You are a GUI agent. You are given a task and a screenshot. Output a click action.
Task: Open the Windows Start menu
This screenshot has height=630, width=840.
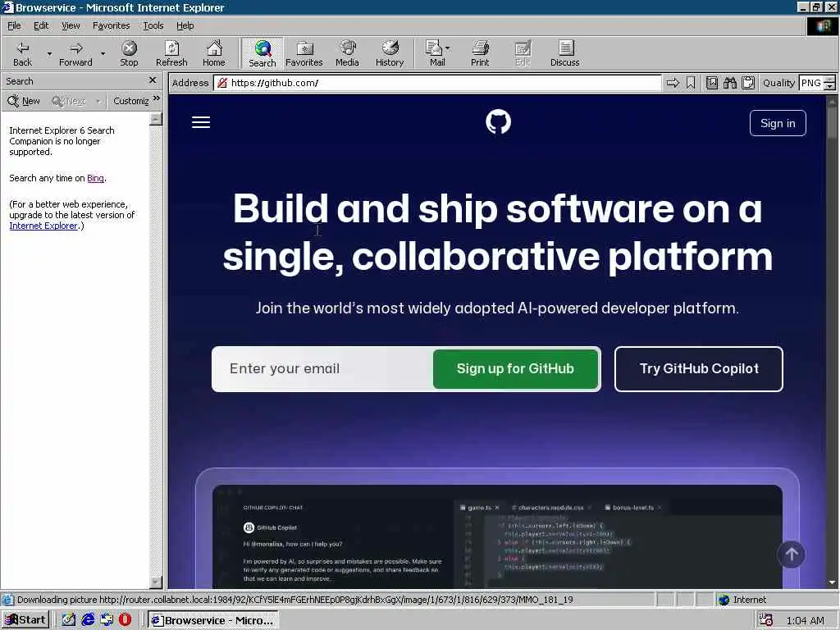pos(25,620)
